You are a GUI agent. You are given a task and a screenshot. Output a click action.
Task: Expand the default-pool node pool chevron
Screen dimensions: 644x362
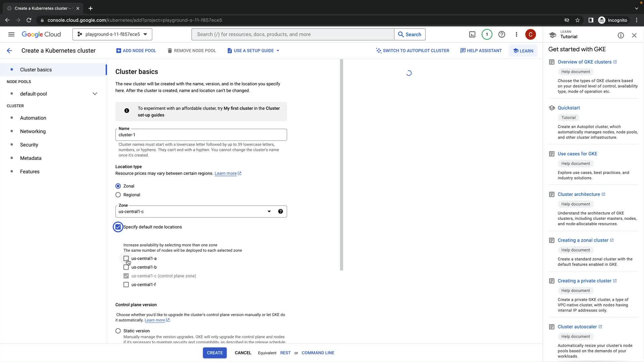[95, 94]
